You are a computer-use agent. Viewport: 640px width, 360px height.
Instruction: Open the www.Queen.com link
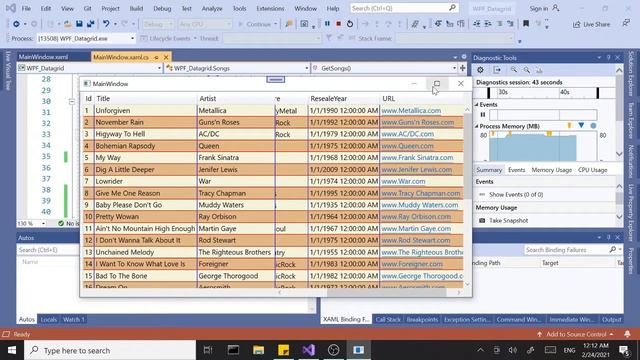pos(407,146)
